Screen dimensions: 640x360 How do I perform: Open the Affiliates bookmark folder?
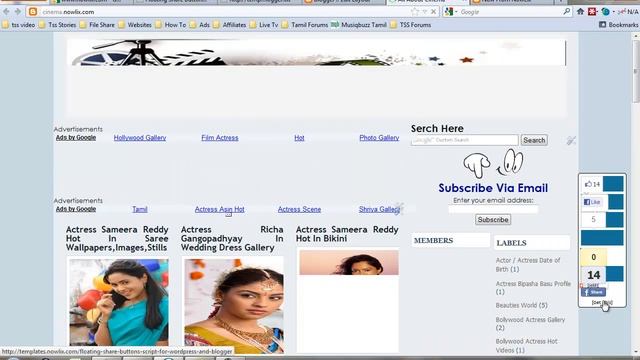pos(229,25)
